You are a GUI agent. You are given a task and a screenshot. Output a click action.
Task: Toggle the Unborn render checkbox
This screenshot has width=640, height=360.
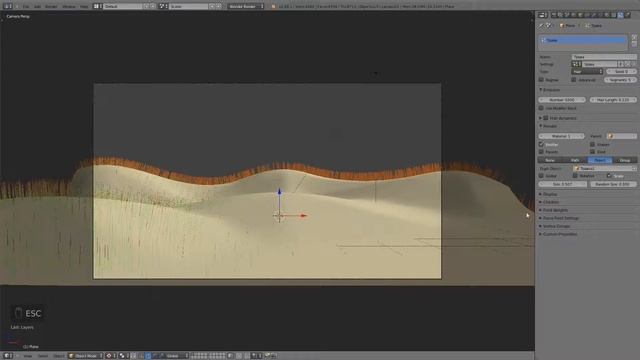pyautogui.click(x=592, y=144)
